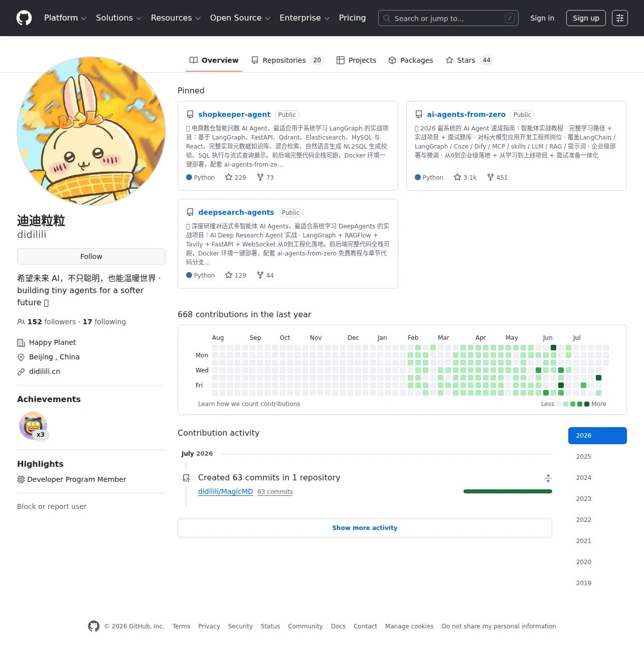Image resolution: width=644 pixels, height=653 pixels.
Task: Click Block or report user
Action: coord(52,506)
